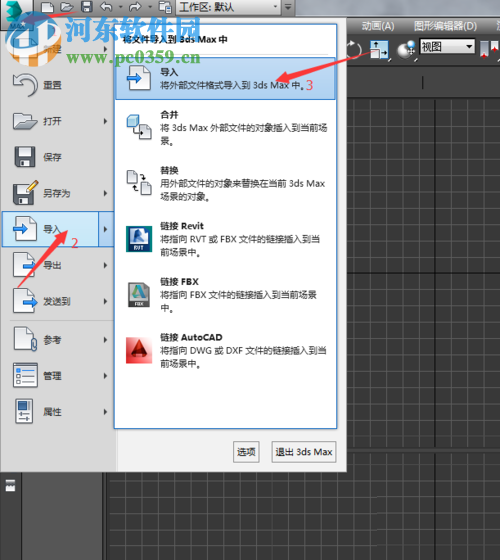Click the redo arrow in quick access toolbar
This screenshot has height=560, width=500.
135,7
